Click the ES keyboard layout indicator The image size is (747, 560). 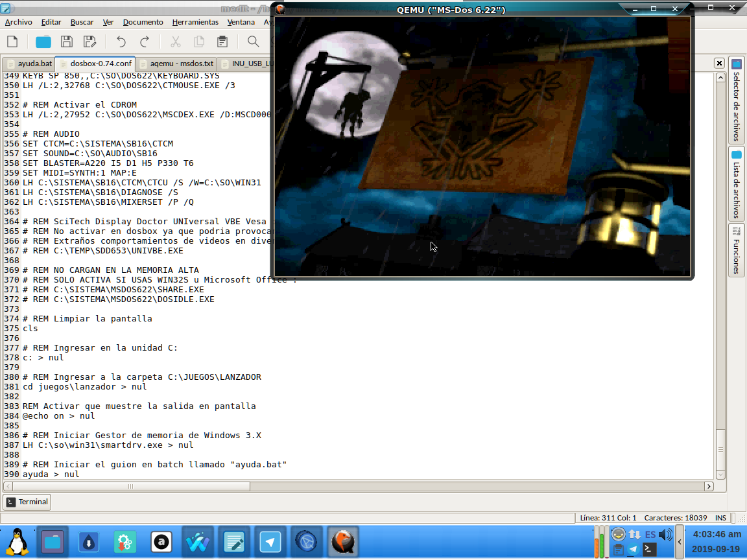click(650, 535)
